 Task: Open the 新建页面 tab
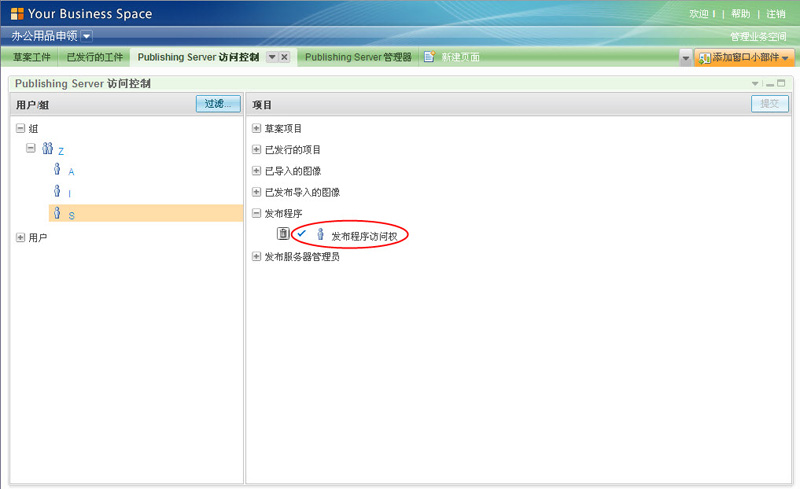[460, 57]
